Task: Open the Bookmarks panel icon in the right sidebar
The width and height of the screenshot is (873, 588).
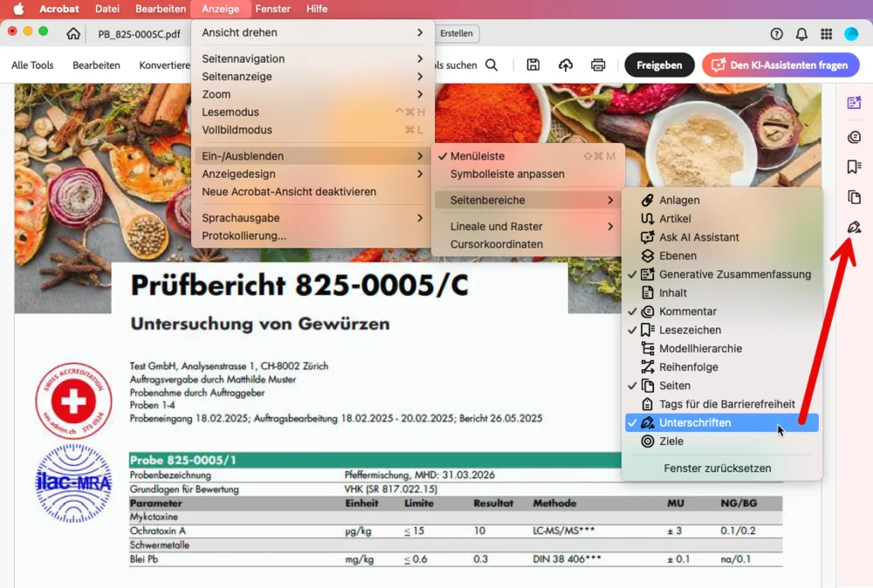Action: [x=854, y=167]
